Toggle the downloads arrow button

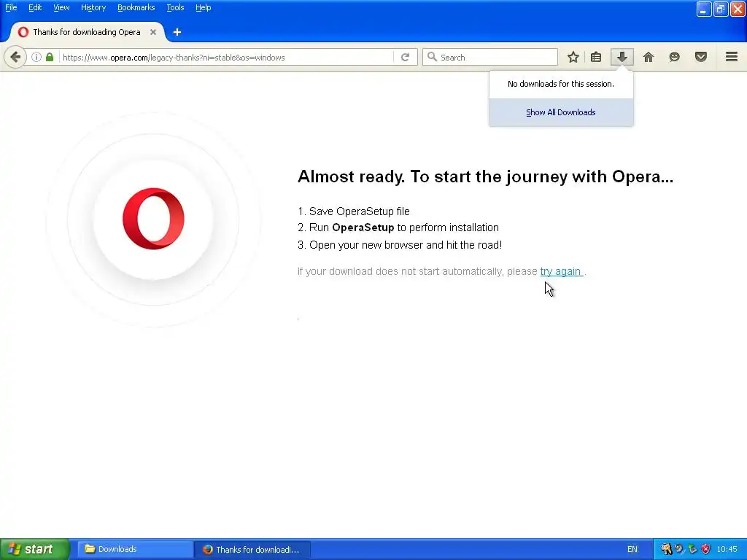point(622,57)
